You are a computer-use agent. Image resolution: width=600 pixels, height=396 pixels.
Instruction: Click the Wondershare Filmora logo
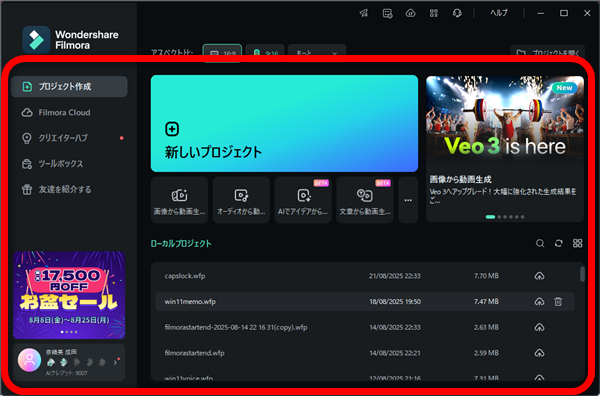(70, 40)
